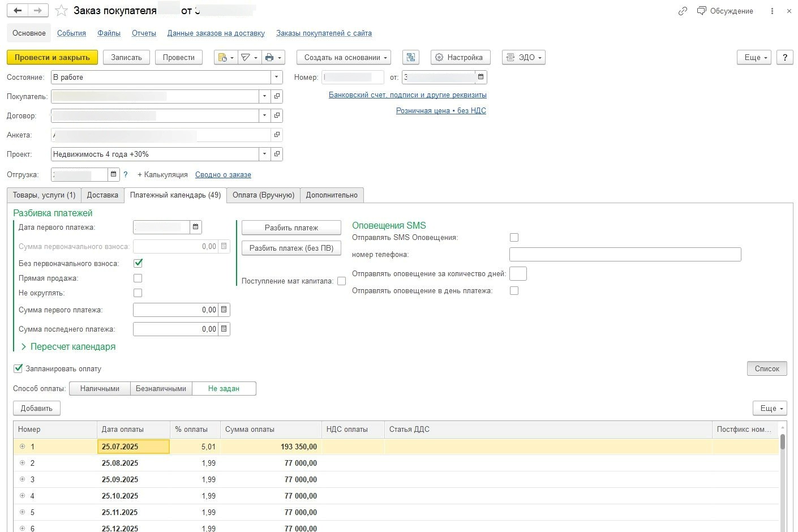The image size is (798, 532).
Task: Click the 'Провести и закрыть' button
Action: 52,57
